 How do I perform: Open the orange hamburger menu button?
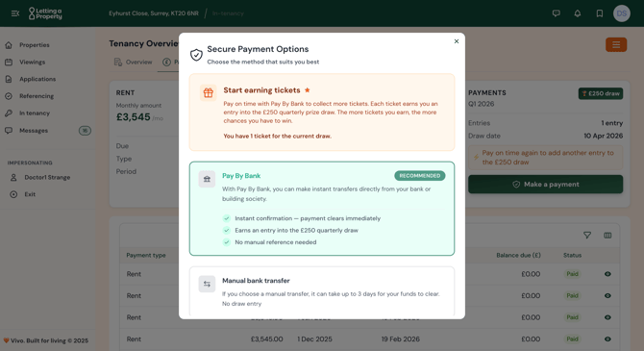[616, 45]
